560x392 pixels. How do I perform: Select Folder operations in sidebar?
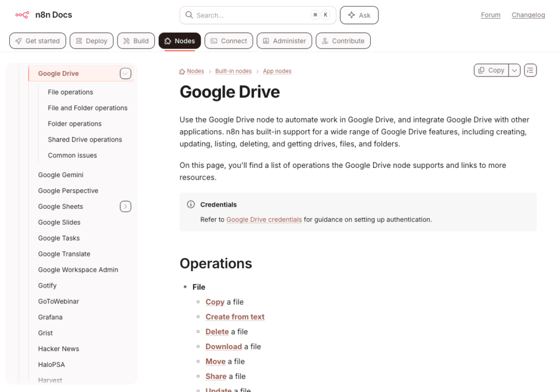74,124
